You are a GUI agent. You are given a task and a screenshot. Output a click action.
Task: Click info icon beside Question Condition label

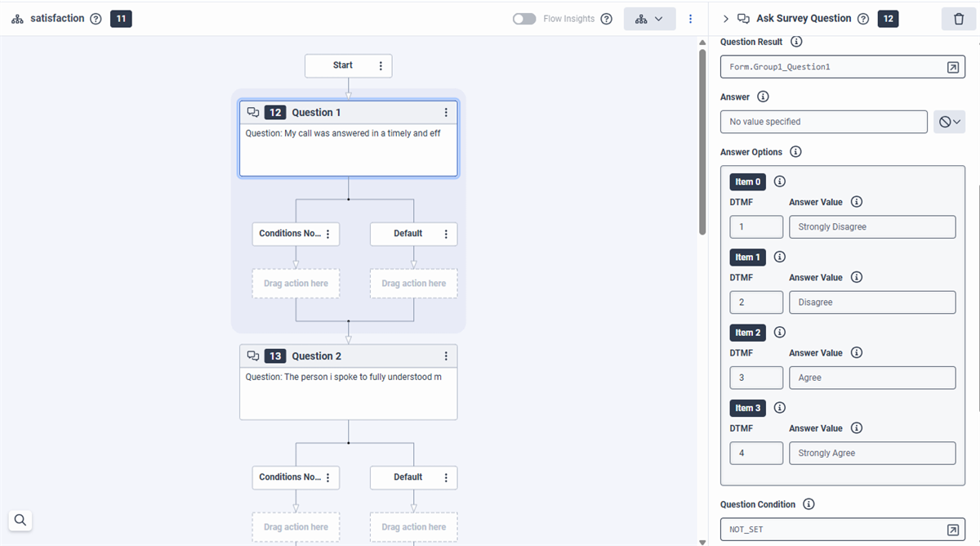[x=808, y=504]
